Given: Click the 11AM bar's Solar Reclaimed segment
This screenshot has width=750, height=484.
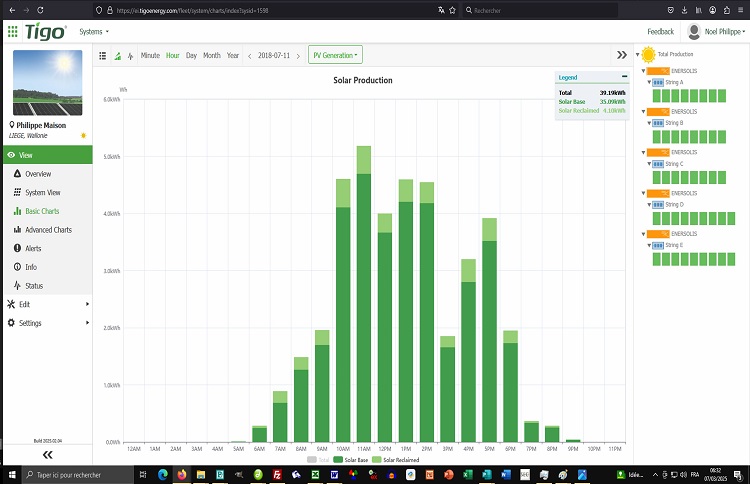Looking at the screenshot, I should click(364, 159).
